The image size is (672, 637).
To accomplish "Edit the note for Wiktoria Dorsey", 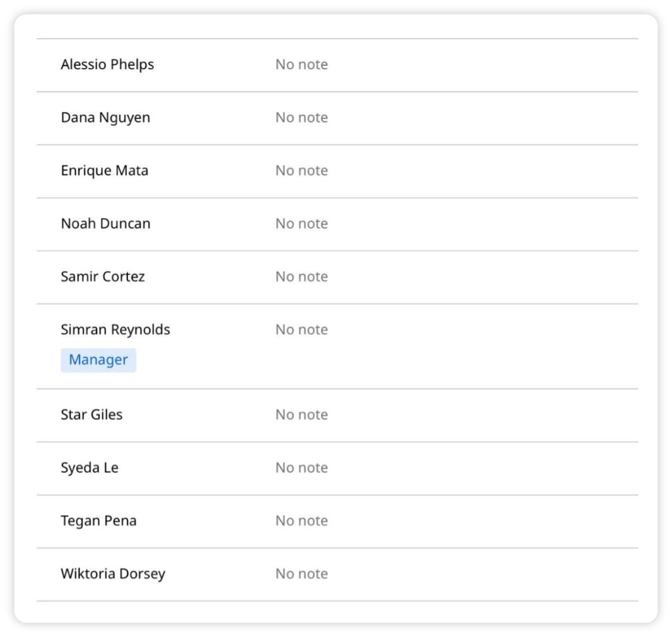I will click(x=302, y=574).
